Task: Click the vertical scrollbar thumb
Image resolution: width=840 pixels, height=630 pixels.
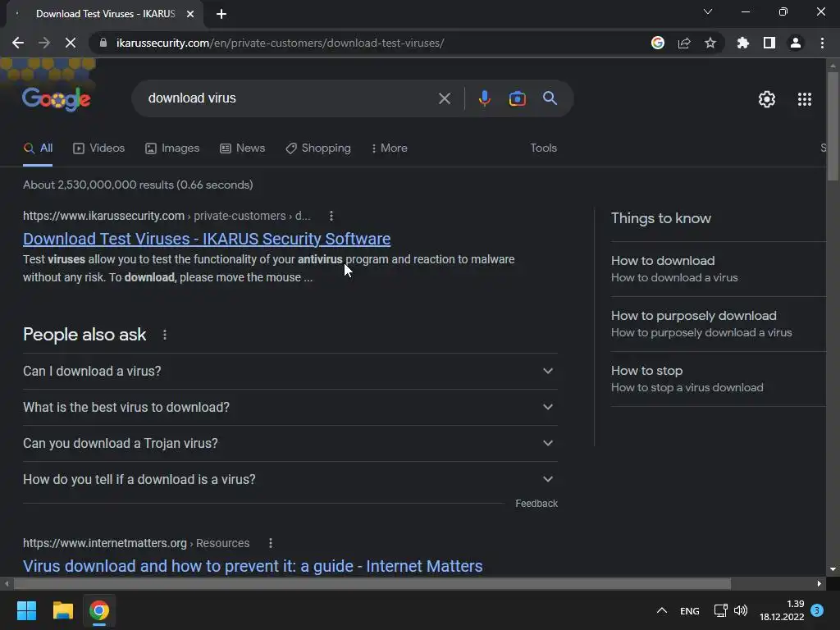Action: tap(833, 126)
